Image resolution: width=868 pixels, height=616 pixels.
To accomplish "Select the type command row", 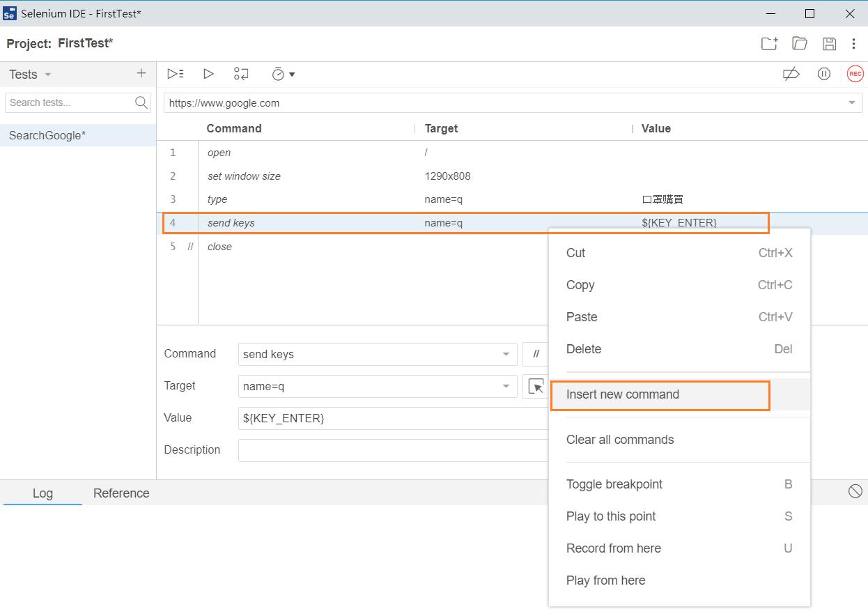I will [512, 199].
